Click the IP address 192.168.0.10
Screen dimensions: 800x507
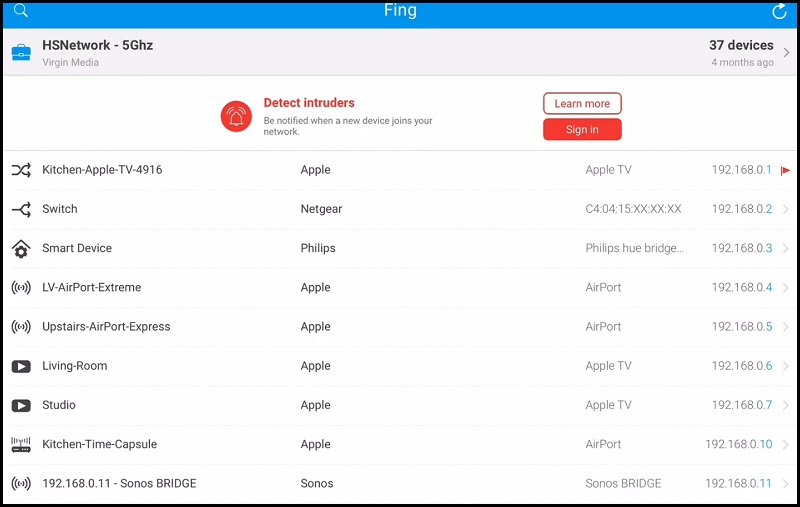739,445
